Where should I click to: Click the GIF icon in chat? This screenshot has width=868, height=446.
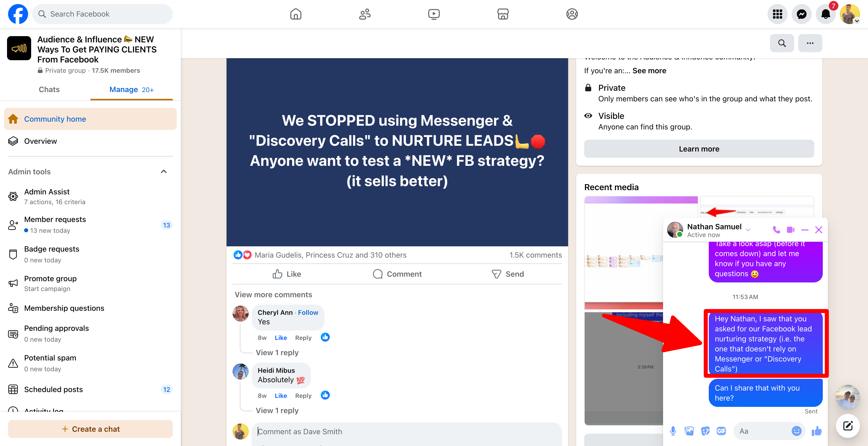click(x=721, y=431)
